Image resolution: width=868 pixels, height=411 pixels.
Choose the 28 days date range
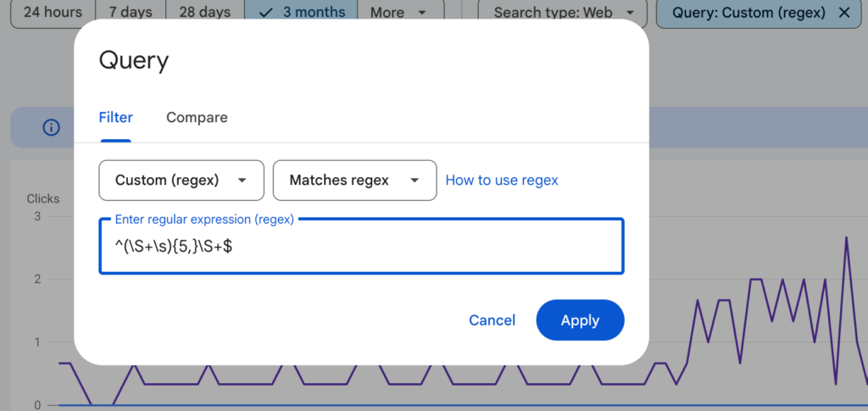pos(204,13)
